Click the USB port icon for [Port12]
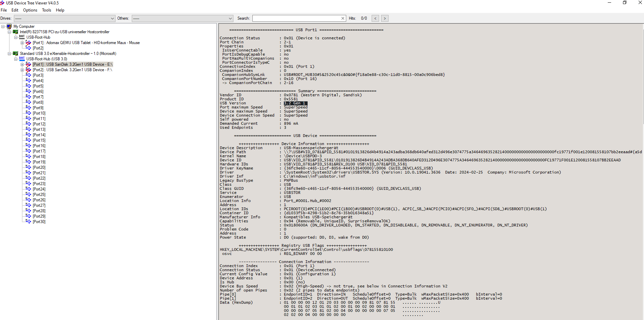 28,124
